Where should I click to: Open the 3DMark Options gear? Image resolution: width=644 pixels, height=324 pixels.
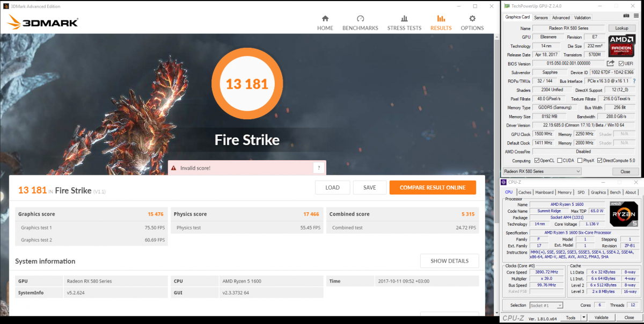coord(472,18)
